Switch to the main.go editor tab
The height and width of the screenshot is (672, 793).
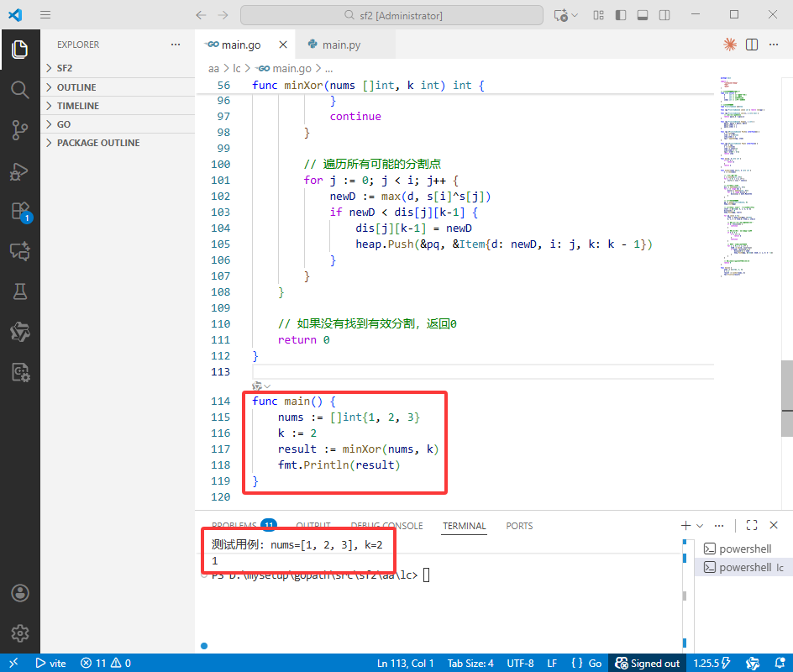pyautogui.click(x=244, y=45)
